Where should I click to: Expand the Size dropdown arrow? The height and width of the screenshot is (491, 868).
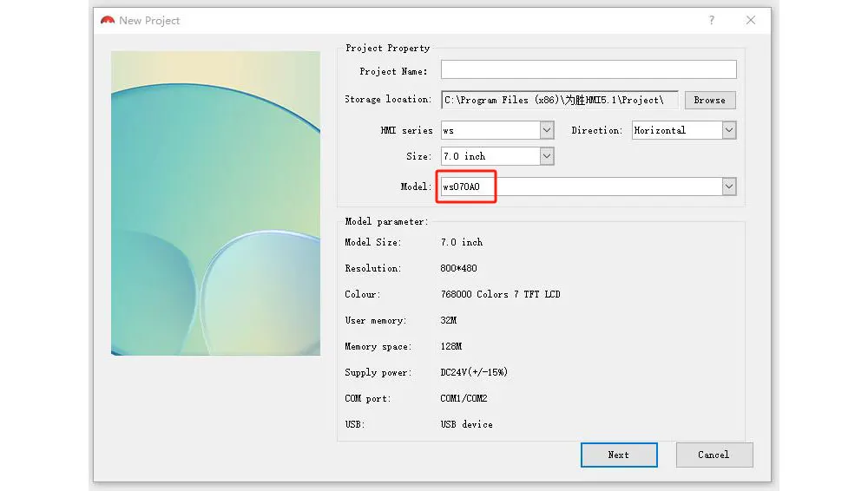coord(546,156)
